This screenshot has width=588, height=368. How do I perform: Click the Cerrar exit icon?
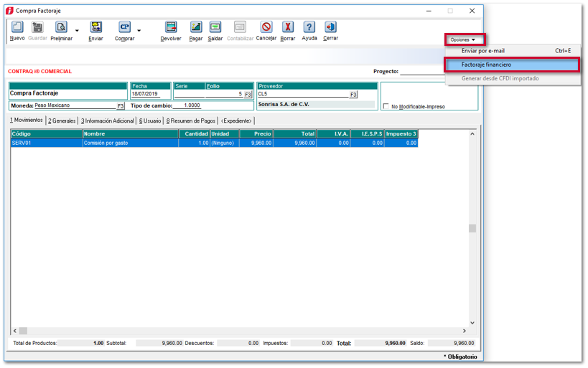(330, 27)
